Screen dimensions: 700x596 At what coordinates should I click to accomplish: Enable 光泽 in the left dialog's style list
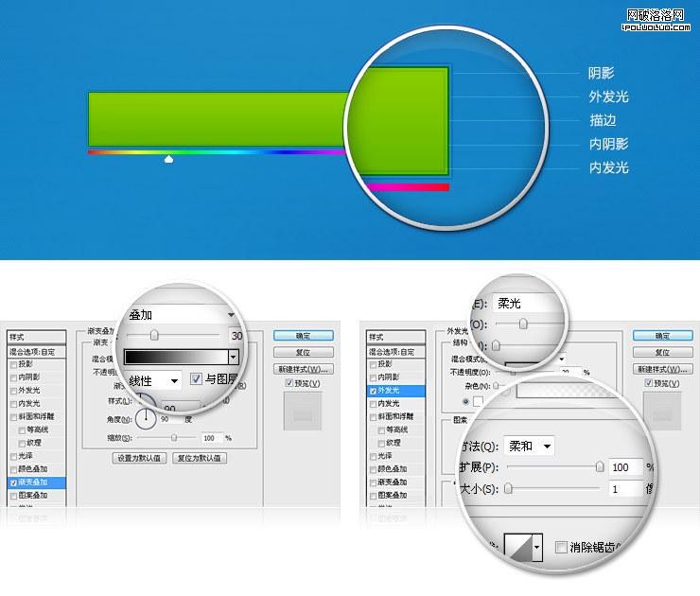(x=13, y=457)
